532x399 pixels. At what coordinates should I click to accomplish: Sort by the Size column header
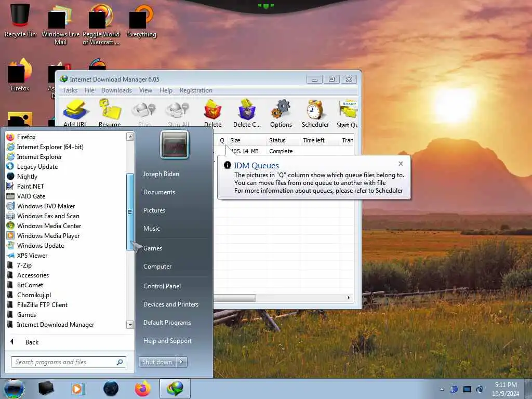click(x=247, y=140)
